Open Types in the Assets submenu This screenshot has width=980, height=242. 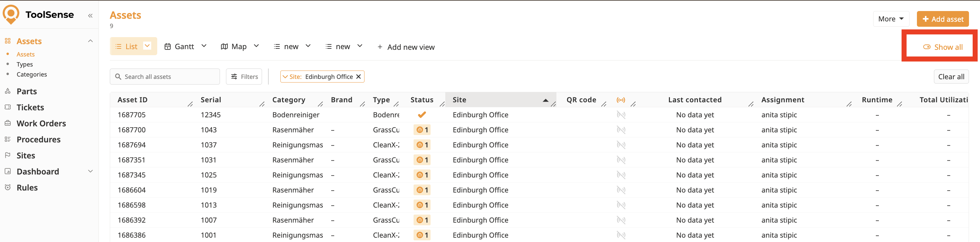click(x=25, y=65)
